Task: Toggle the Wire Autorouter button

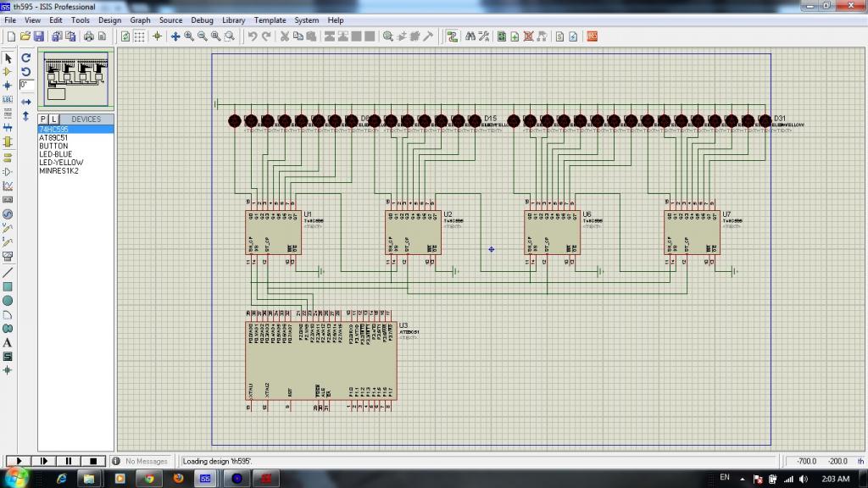Action: (x=452, y=36)
